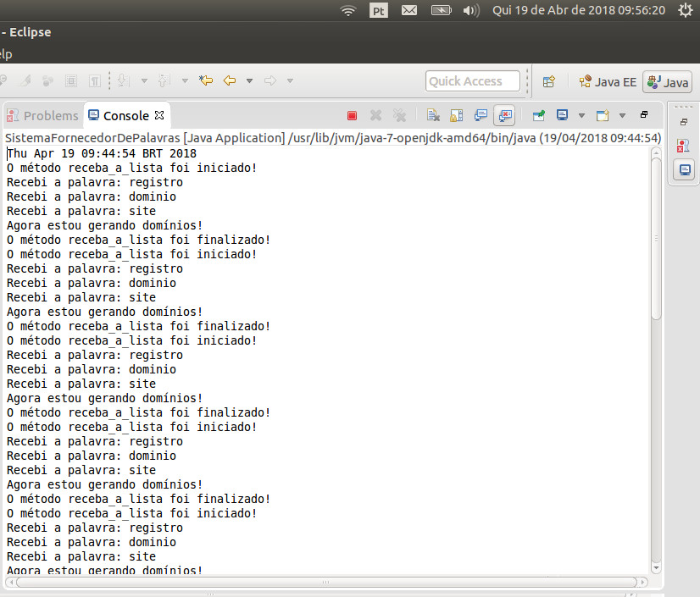Pin the console view
Image resolution: width=700 pixels, height=597 pixels.
539,115
